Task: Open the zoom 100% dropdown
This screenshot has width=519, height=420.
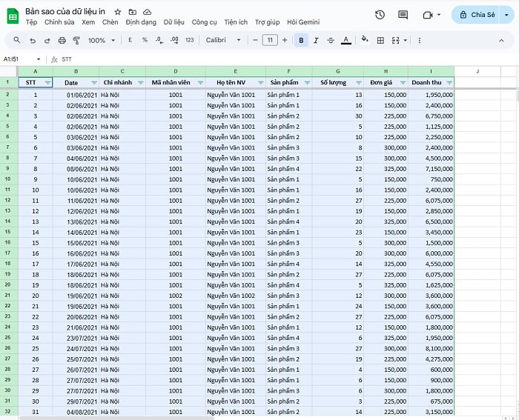Action: point(101,40)
